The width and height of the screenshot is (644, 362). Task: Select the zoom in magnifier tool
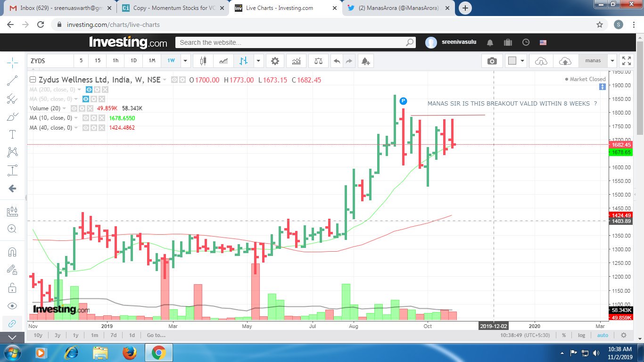click(12, 229)
